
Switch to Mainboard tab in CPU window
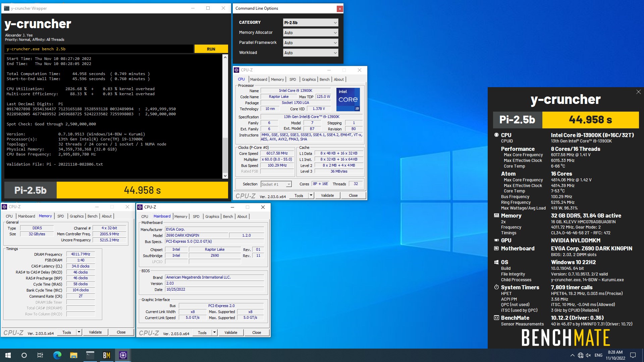click(x=259, y=79)
